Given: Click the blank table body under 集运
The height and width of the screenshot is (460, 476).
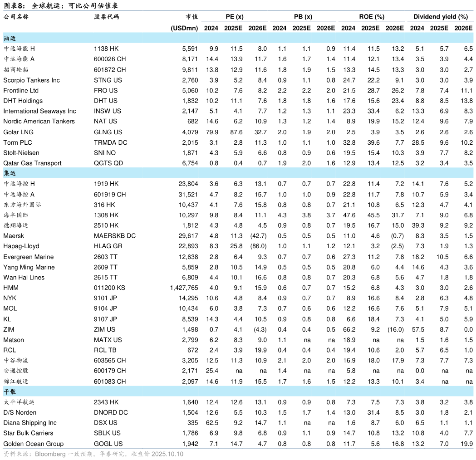Looking at the screenshot, I should tap(238, 281).
